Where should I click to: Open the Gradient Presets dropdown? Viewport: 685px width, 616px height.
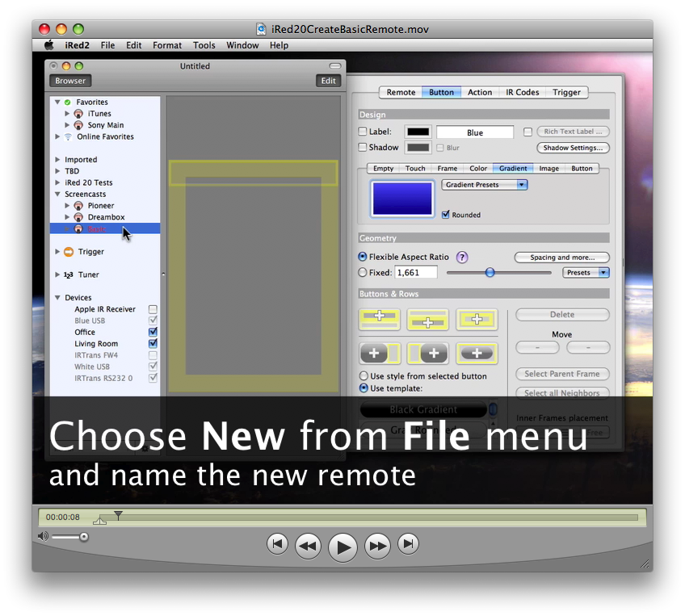tap(485, 185)
